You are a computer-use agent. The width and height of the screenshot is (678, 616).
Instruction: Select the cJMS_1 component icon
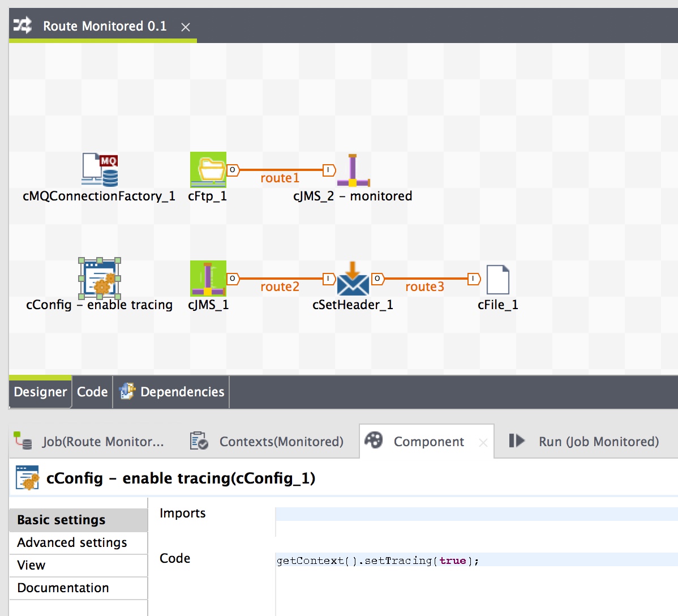click(x=207, y=277)
